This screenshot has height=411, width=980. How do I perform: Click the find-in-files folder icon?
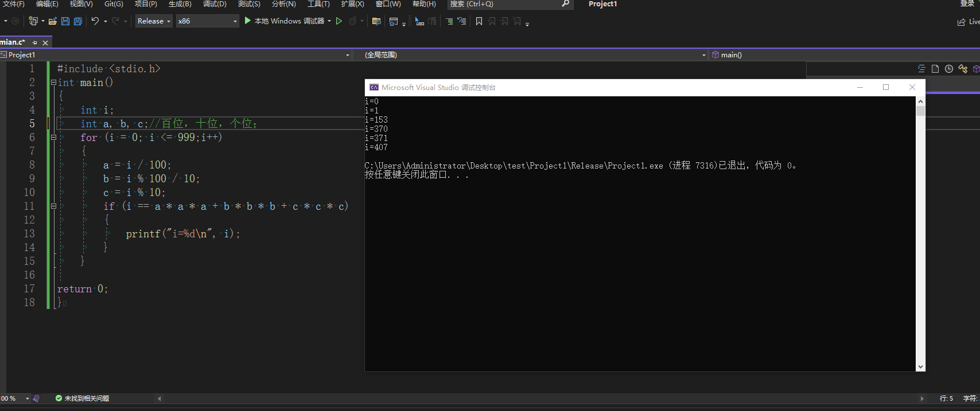376,21
